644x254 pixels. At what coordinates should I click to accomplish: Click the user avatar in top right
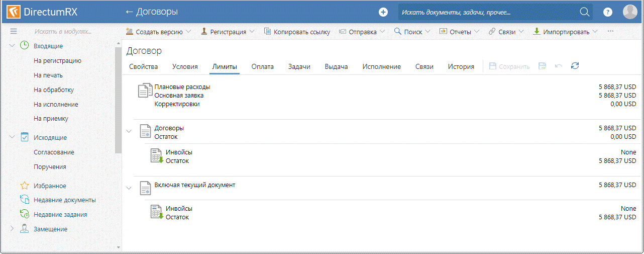630,12
